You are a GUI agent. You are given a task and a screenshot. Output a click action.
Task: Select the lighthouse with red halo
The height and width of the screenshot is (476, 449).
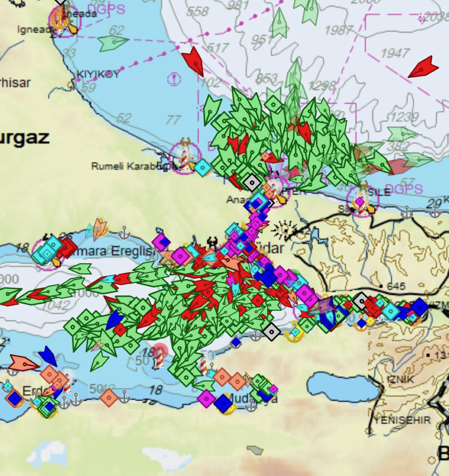click(159, 357)
